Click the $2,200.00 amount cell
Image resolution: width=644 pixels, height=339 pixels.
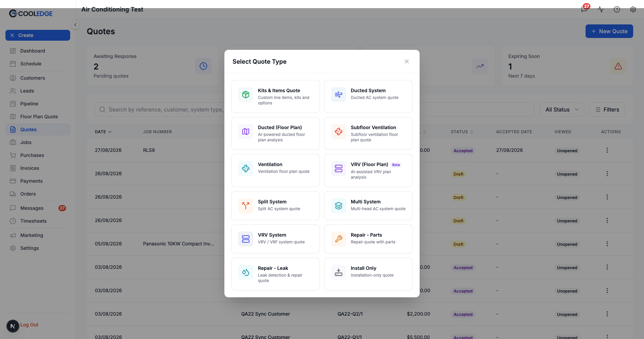419,314
